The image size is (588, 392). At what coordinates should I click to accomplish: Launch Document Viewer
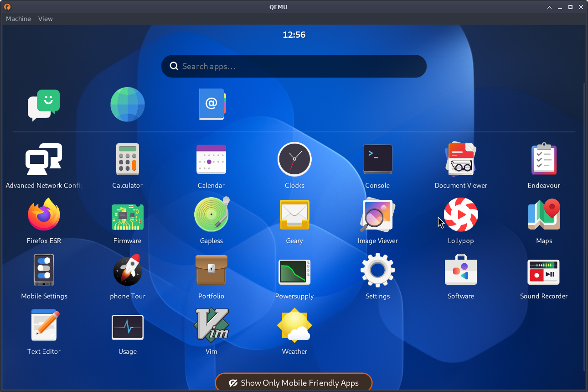click(x=461, y=159)
